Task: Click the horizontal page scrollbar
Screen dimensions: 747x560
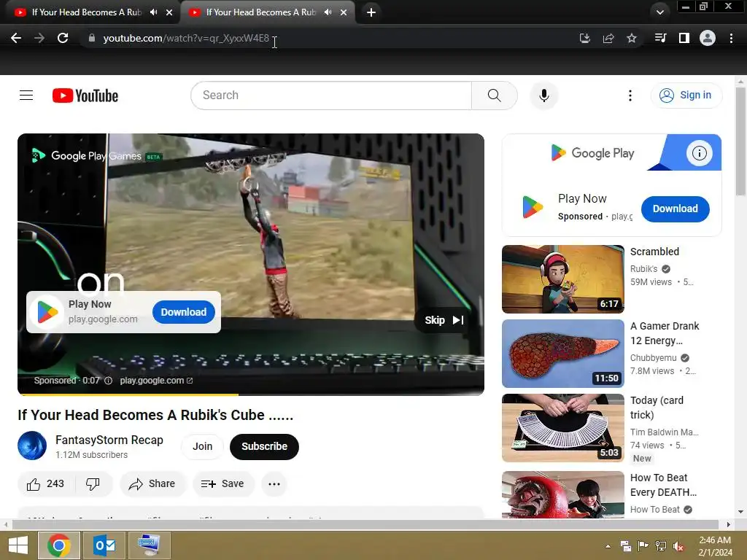Action: 365,524
